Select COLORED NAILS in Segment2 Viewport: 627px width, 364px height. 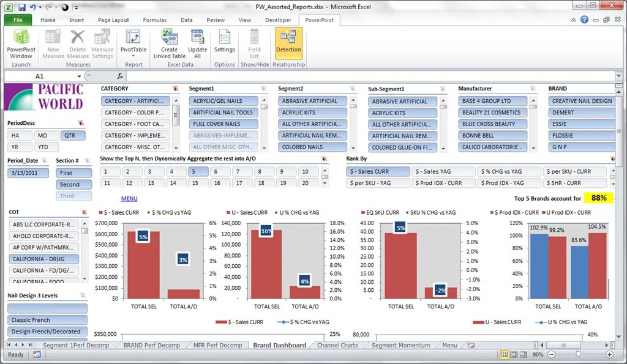tap(312, 147)
